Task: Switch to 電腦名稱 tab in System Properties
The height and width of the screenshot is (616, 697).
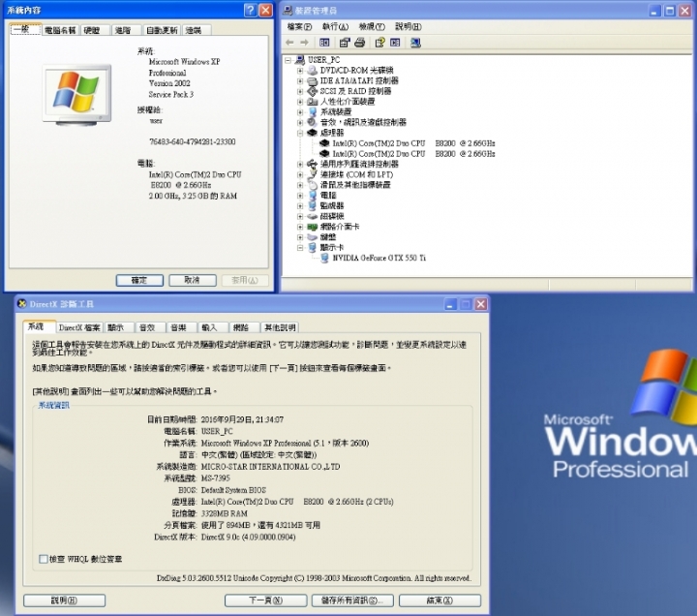Action: point(60,30)
